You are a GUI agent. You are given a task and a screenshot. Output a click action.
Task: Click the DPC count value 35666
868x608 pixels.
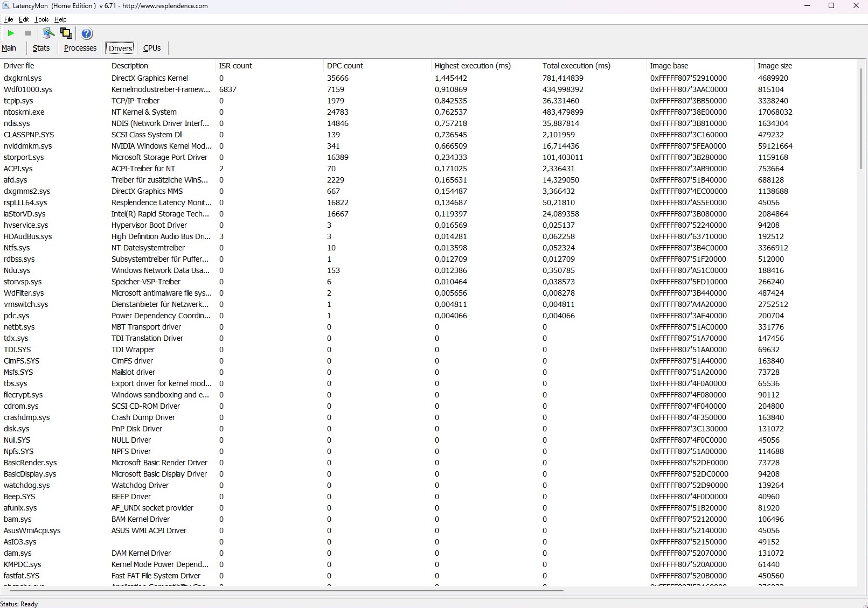338,78
